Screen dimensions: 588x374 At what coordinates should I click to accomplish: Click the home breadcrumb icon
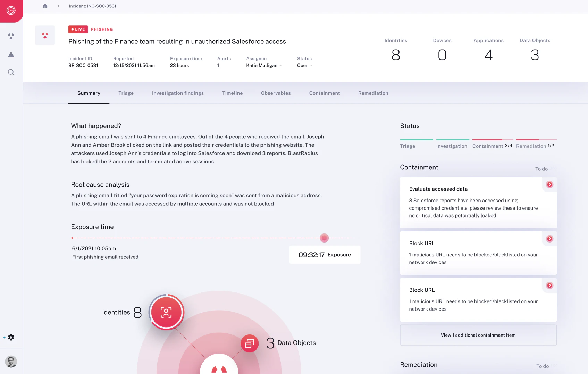(45, 6)
